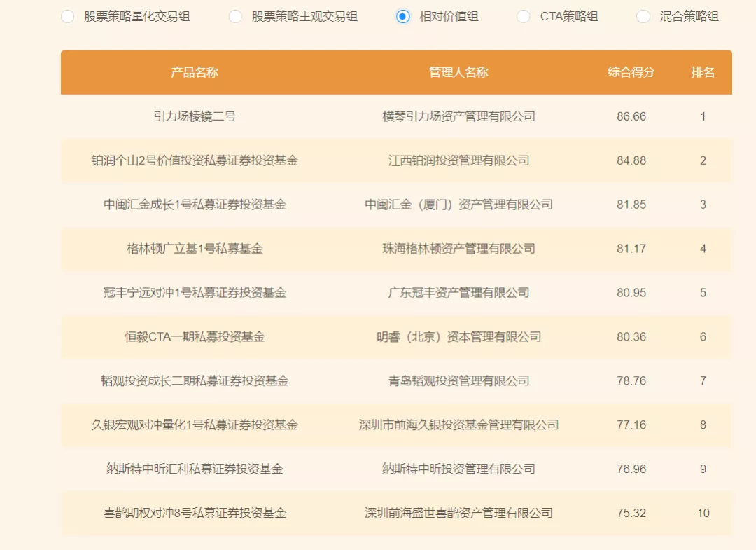Click score 80.36
The height and width of the screenshot is (550, 756).
pos(631,337)
